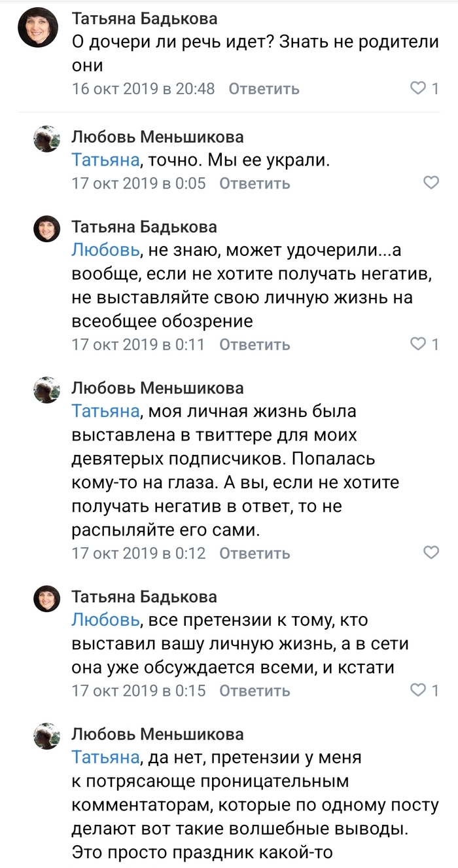Open Татьяна Бадькова's avatar on the topmost comment
The width and height of the screenshot is (458, 868).
[x=39, y=28]
